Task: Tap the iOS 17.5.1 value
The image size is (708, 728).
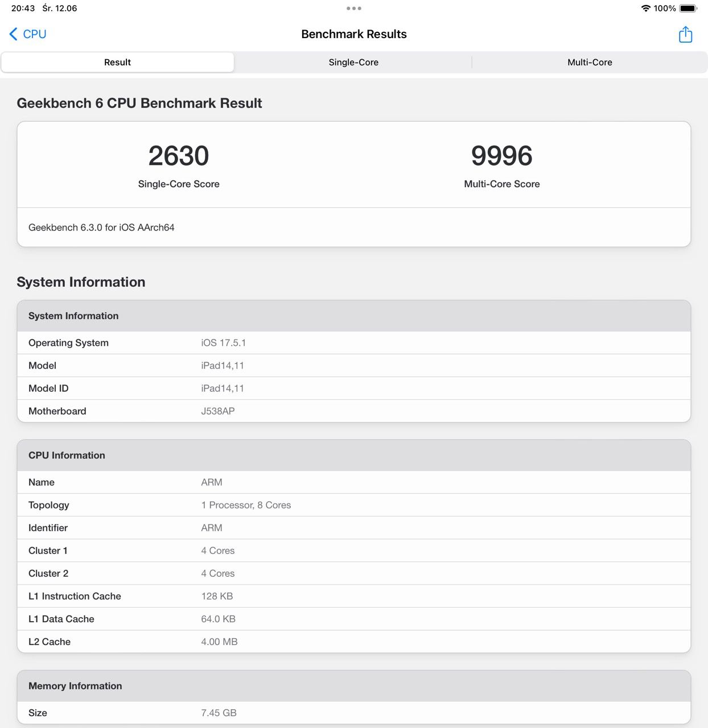Action: [224, 343]
